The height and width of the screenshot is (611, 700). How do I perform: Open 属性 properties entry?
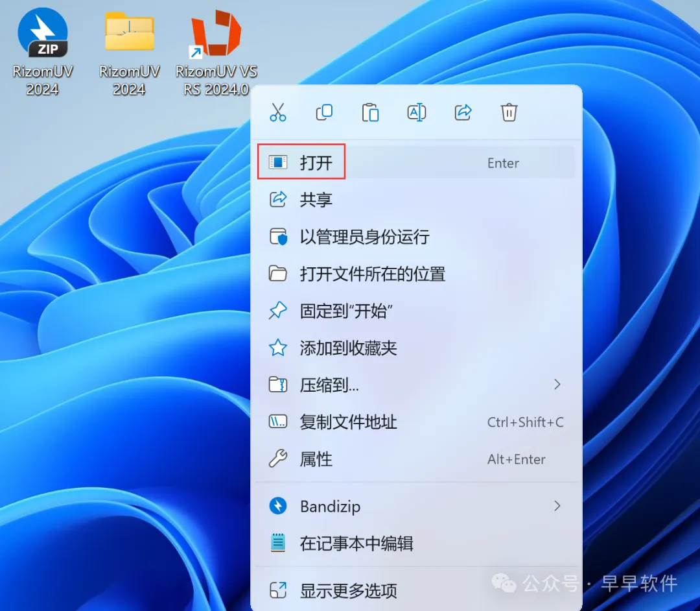tap(416, 459)
